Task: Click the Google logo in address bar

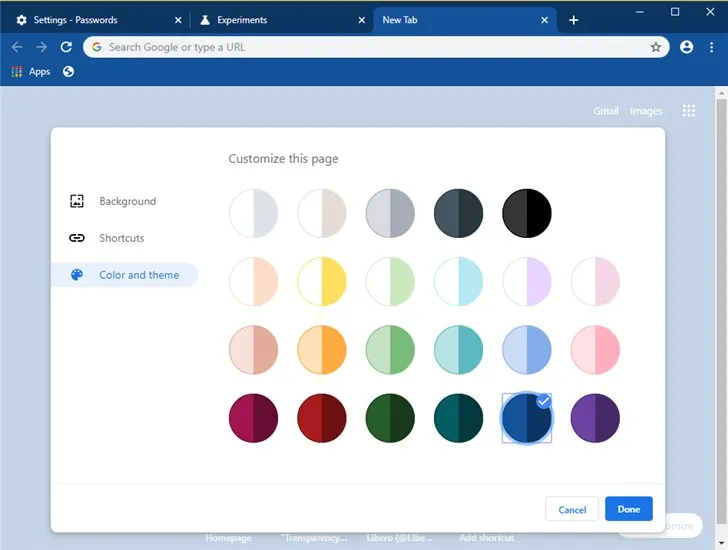Action: click(97, 47)
